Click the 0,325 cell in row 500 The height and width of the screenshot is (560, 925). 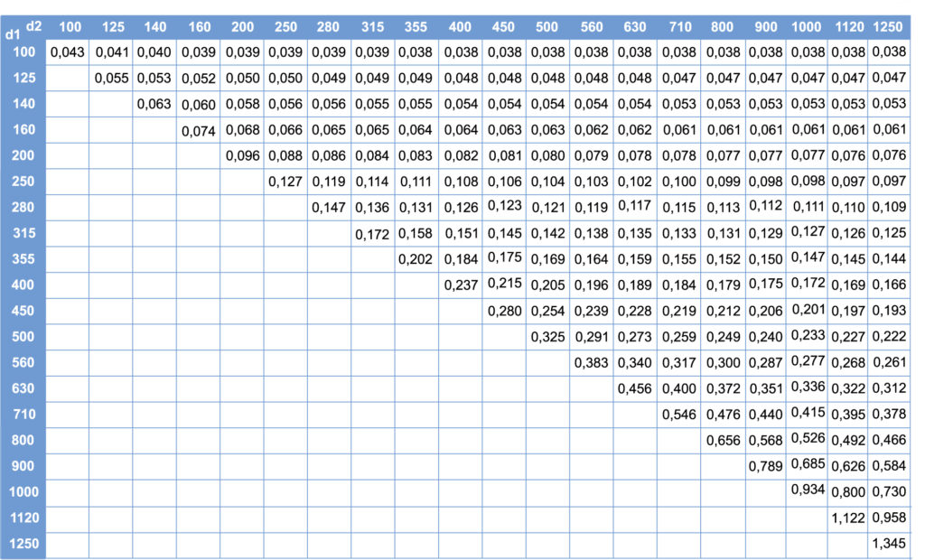[547, 337]
